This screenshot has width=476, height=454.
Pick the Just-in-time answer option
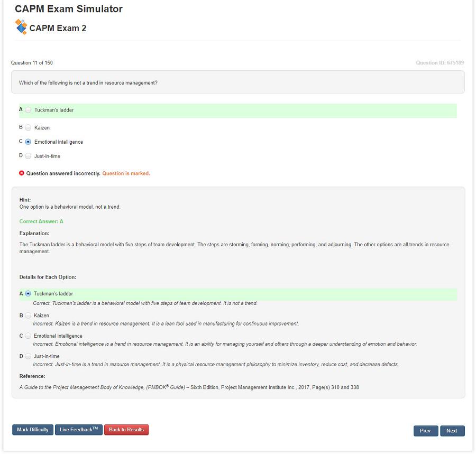tap(28, 156)
